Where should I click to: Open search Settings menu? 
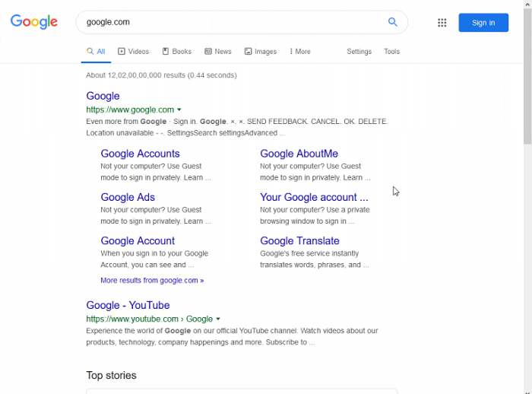point(359,52)
